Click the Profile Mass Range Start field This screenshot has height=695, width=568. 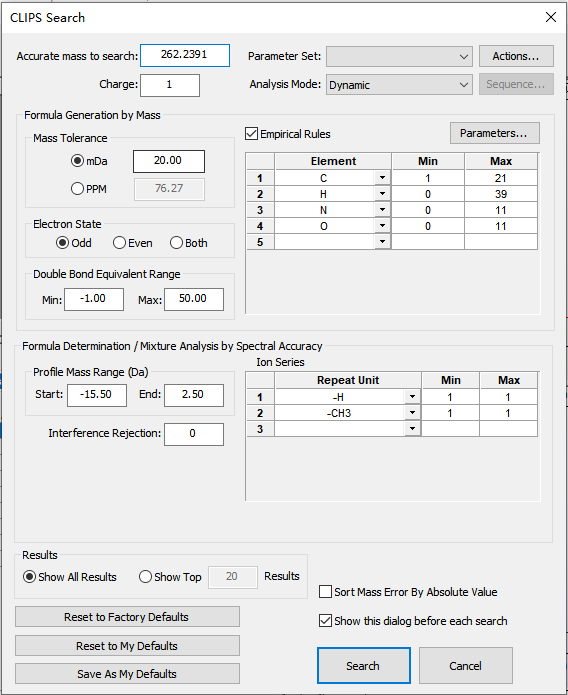pyautogui.click(x=97, y=395)
